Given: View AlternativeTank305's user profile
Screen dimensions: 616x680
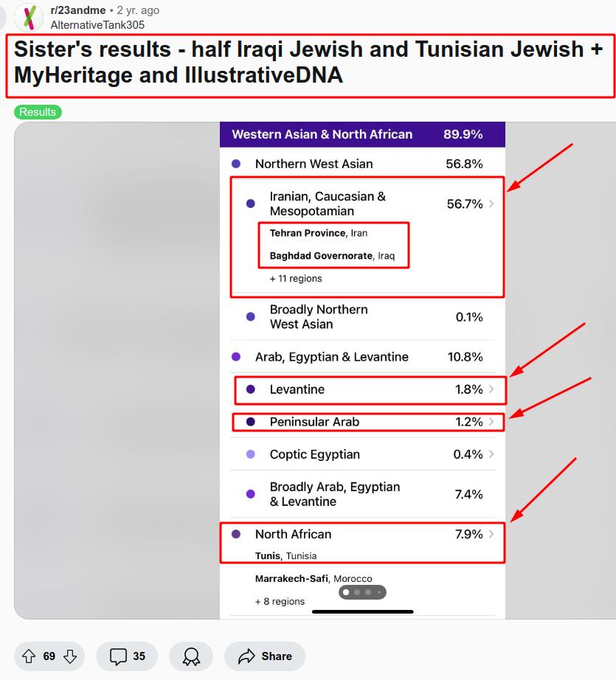Looking at the screenshot, I should [x=97, y=24].
